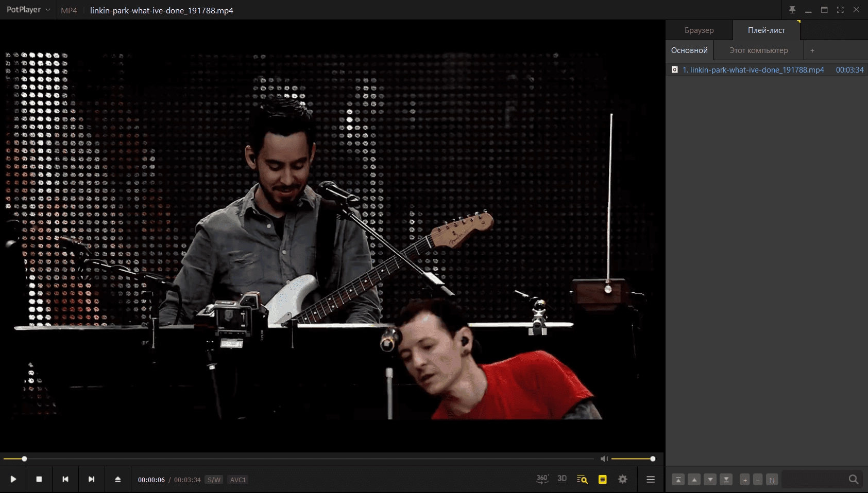
Task: Open the PotPlayer main menu dropdown
Action: click(28, 10)
